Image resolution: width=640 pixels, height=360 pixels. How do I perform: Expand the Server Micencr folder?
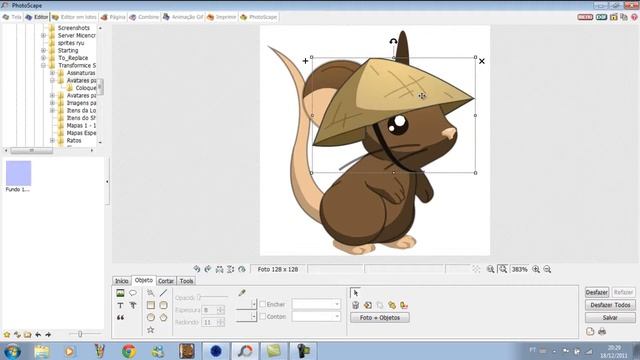coord(43,36)
